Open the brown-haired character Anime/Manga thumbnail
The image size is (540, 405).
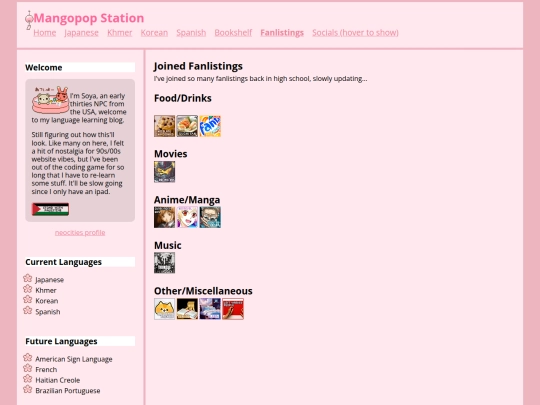165,217
